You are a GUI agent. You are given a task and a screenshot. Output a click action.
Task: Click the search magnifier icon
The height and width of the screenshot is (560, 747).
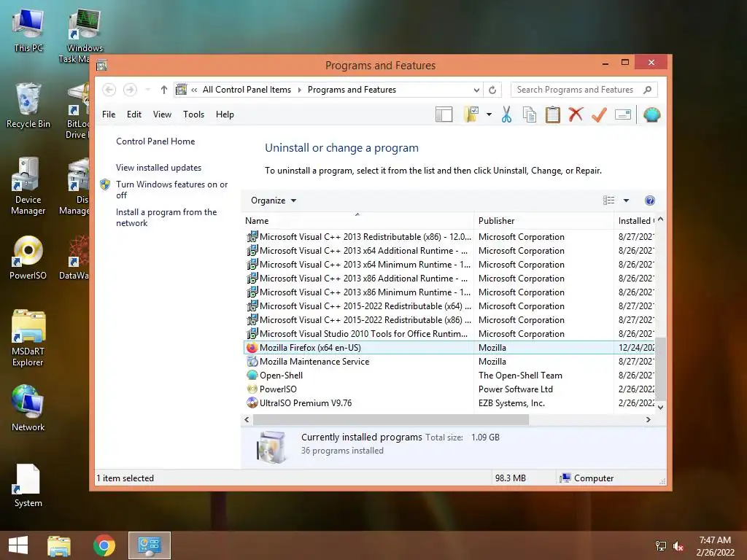tap(647, 90)
